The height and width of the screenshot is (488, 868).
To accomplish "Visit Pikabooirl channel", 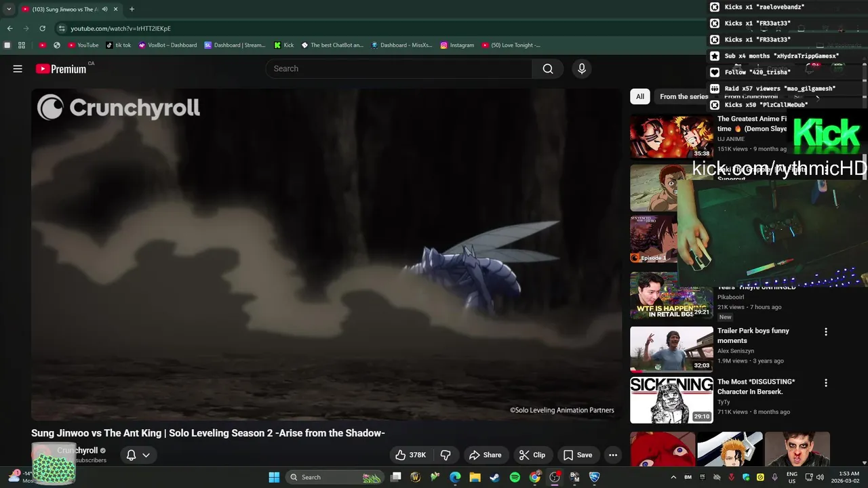I will (730, 297).
